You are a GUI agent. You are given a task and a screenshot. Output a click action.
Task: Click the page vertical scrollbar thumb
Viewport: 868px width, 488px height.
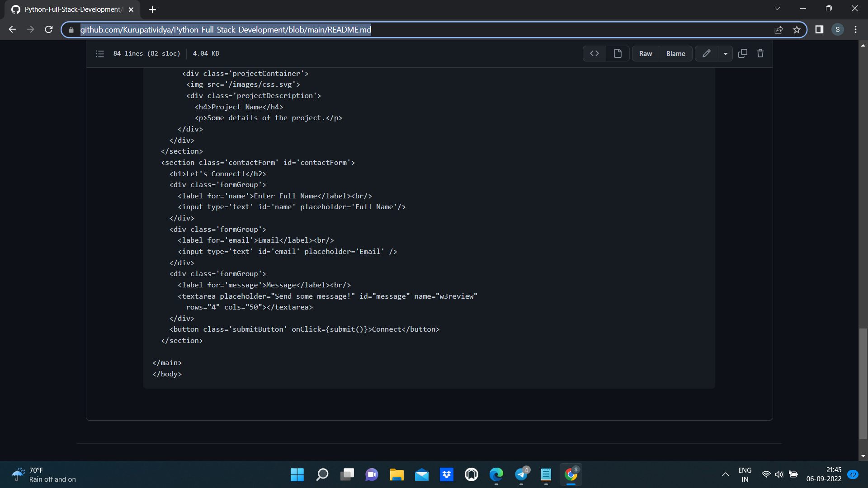863,384
